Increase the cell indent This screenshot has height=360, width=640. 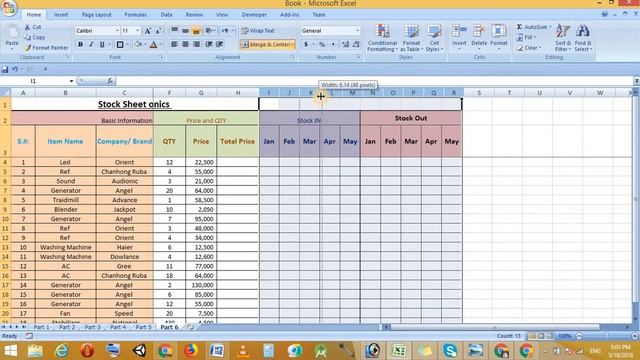pyautogui.click(x=220, y=44)
